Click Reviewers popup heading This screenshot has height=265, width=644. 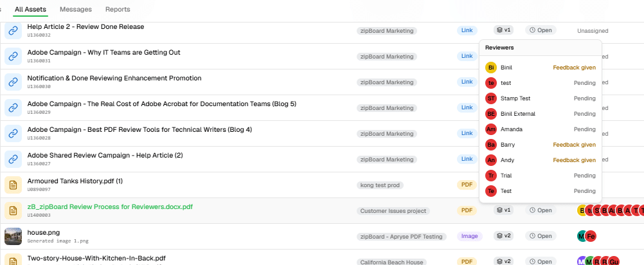tap(499, 48)
